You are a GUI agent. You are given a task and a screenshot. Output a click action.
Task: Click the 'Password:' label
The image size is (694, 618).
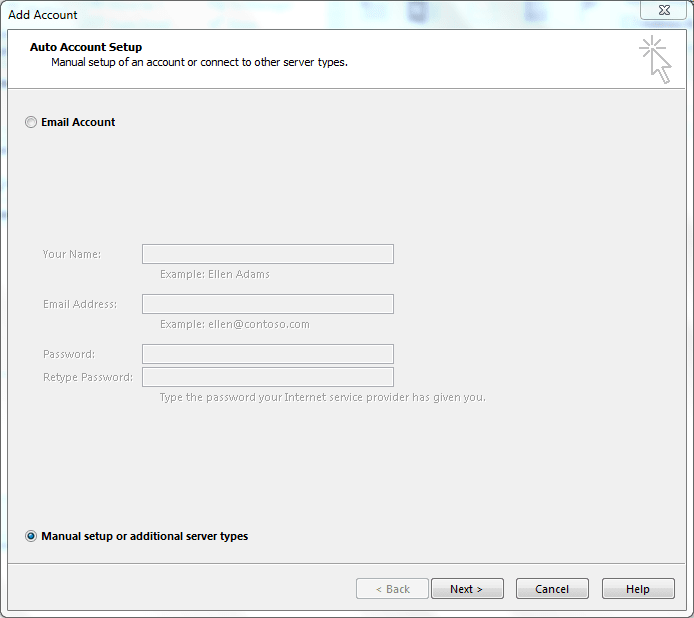[x=69, y=354]
